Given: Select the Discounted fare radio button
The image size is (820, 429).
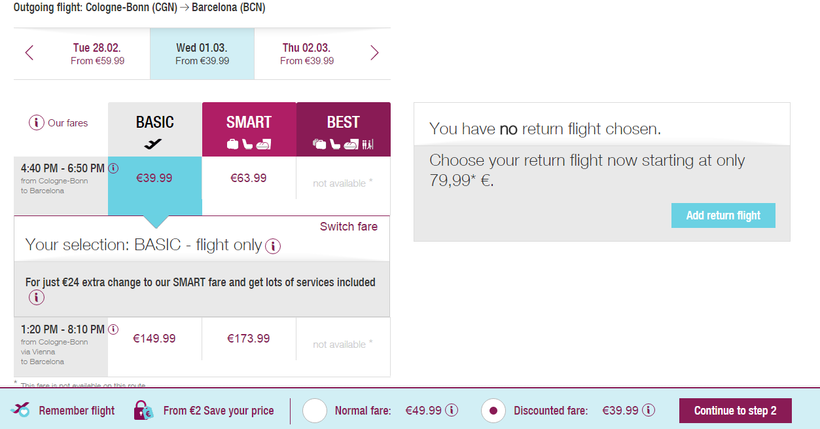Looking at the screenshot, I should tap(493, 410).
